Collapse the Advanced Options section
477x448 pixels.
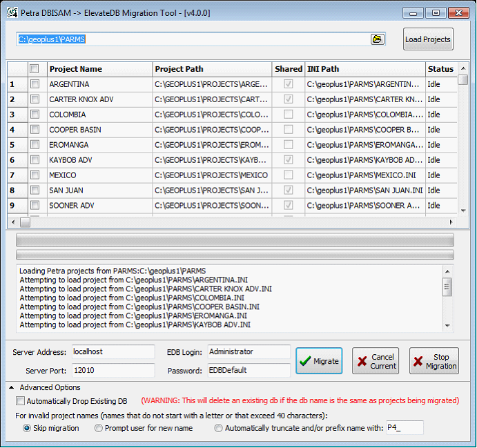12,388
